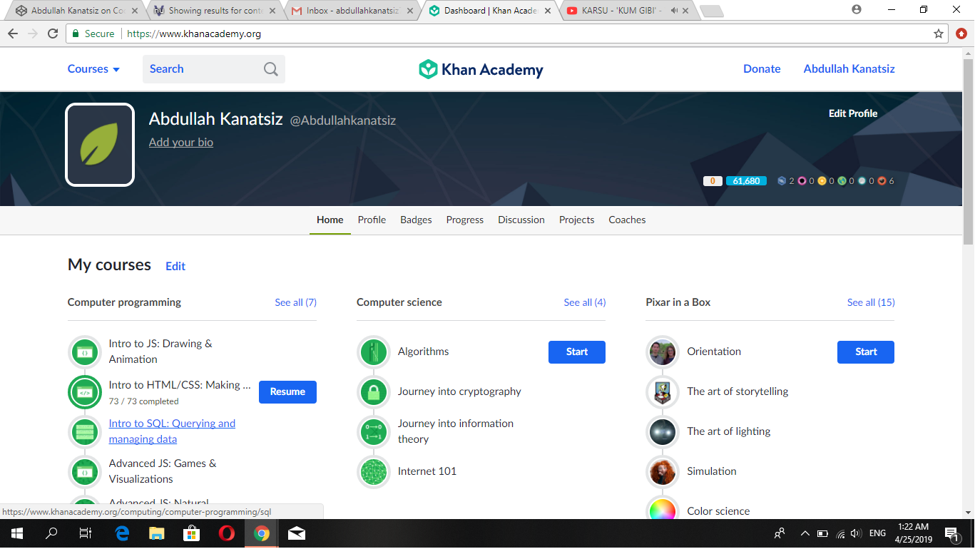Open the Progress tab
The image size is (980, 549).
[465, 220]
